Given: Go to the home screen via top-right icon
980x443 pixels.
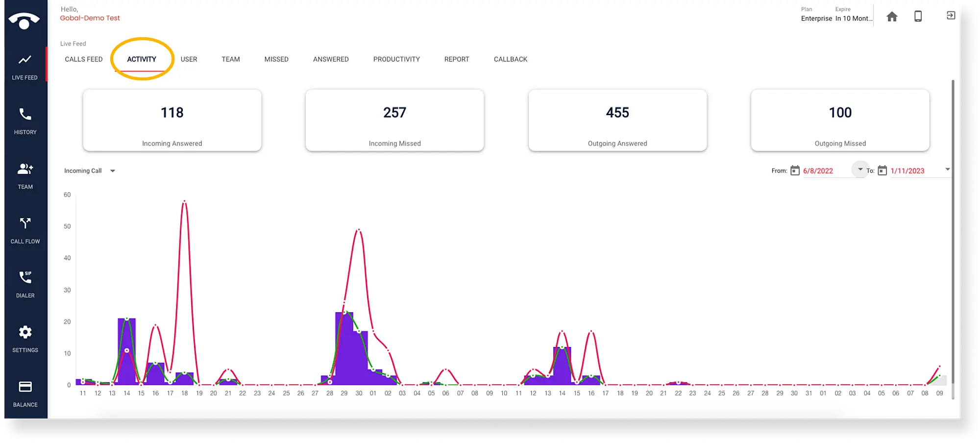Looking at the screenshot, I should pos(892,16).
